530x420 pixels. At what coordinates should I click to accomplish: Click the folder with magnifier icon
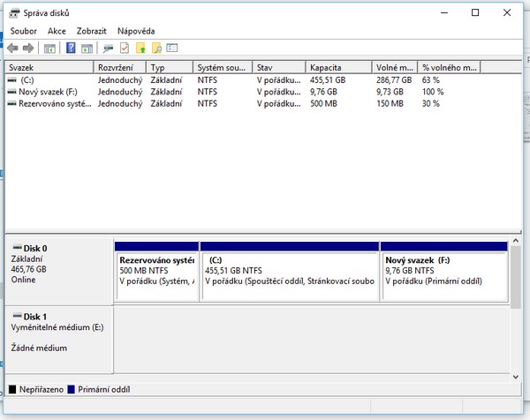tap(156, 48)
